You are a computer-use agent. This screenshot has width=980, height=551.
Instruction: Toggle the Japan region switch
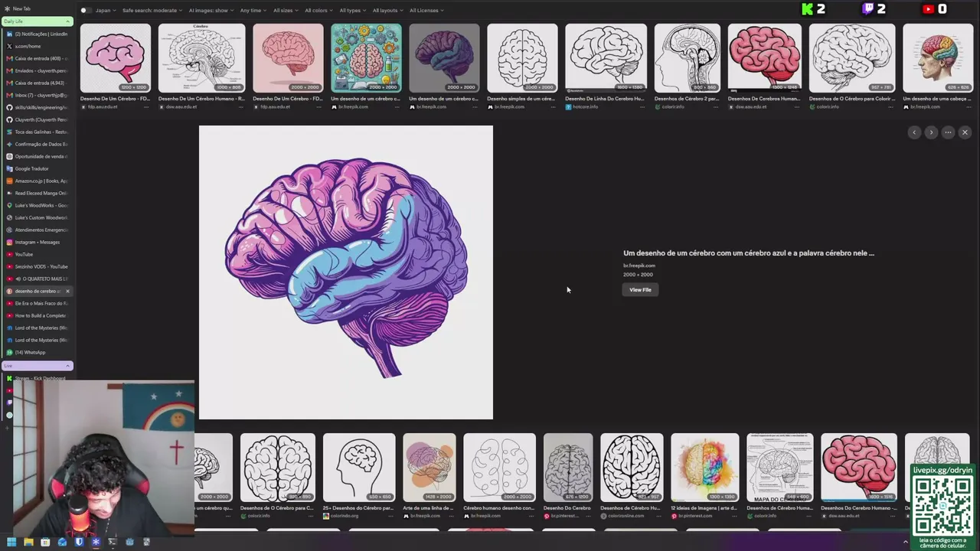click(86, 11)
